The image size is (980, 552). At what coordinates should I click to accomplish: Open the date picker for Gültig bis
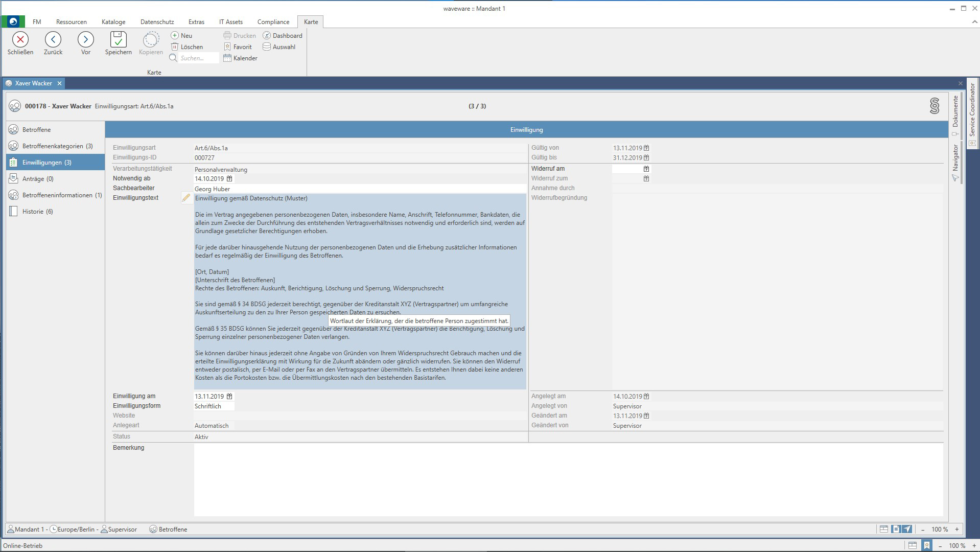click(646, 158)
